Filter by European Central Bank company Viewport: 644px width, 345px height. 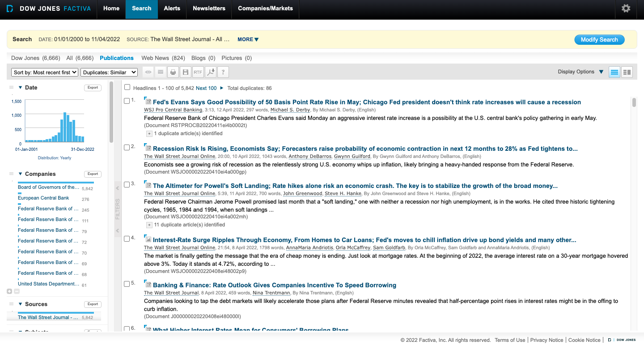click(43, 198)
